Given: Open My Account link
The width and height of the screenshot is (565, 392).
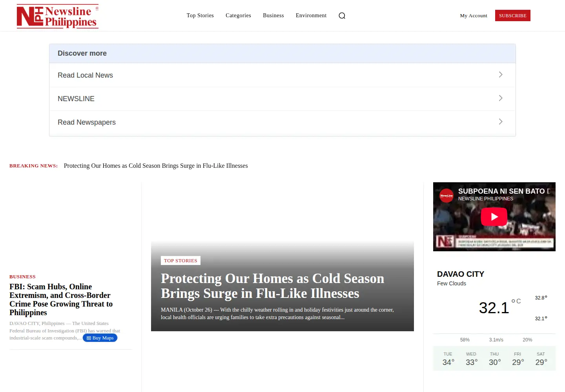Looking at the screenshot, I should [474, 16].
